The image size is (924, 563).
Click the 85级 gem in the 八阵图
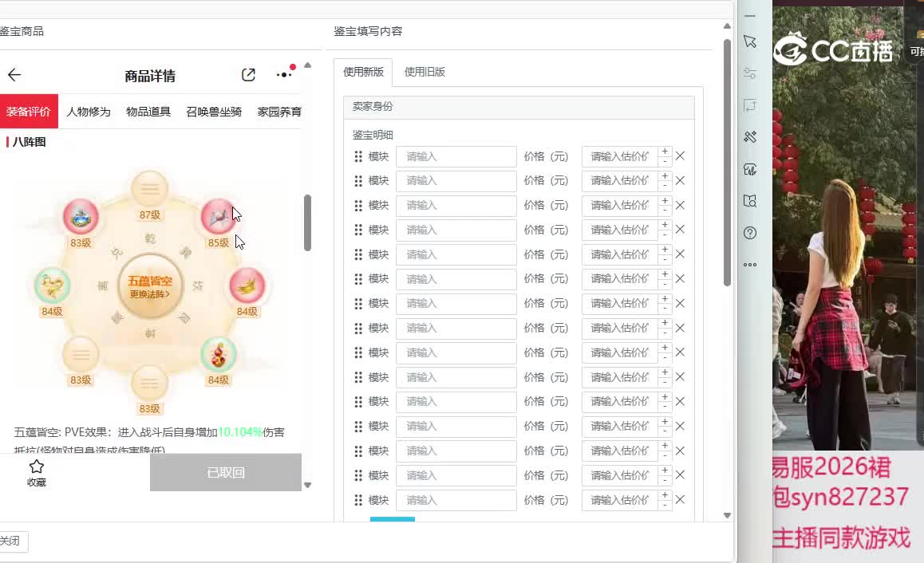point(218,216)
